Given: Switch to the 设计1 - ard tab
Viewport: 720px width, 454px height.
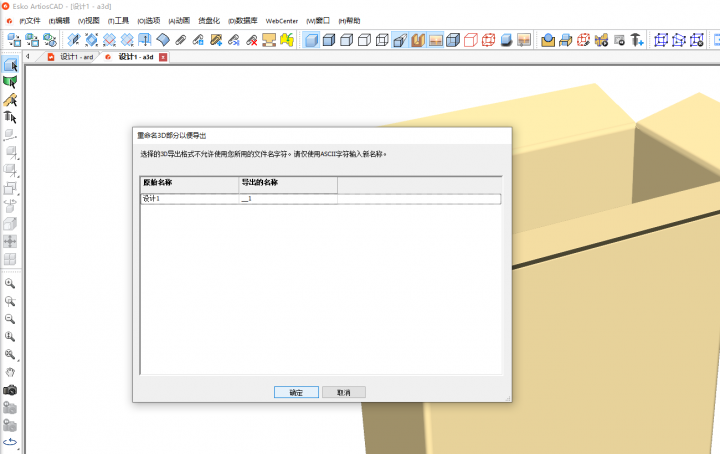Looking at the screenshot, I should click(72, 57).
